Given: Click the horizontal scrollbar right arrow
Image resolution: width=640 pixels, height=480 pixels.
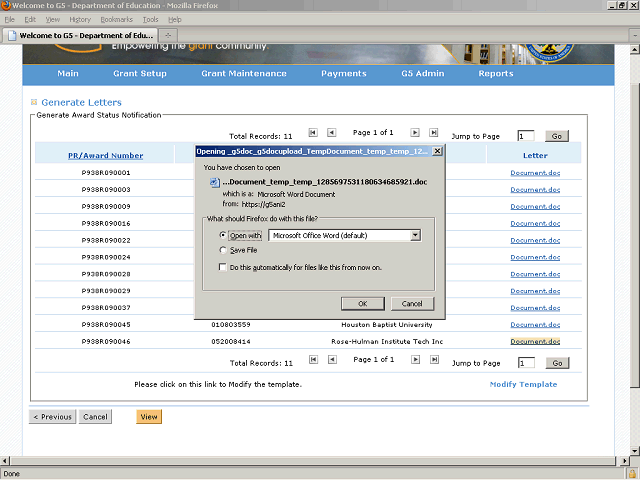Looking at the screenshot, I should click(x=624, y=461).
